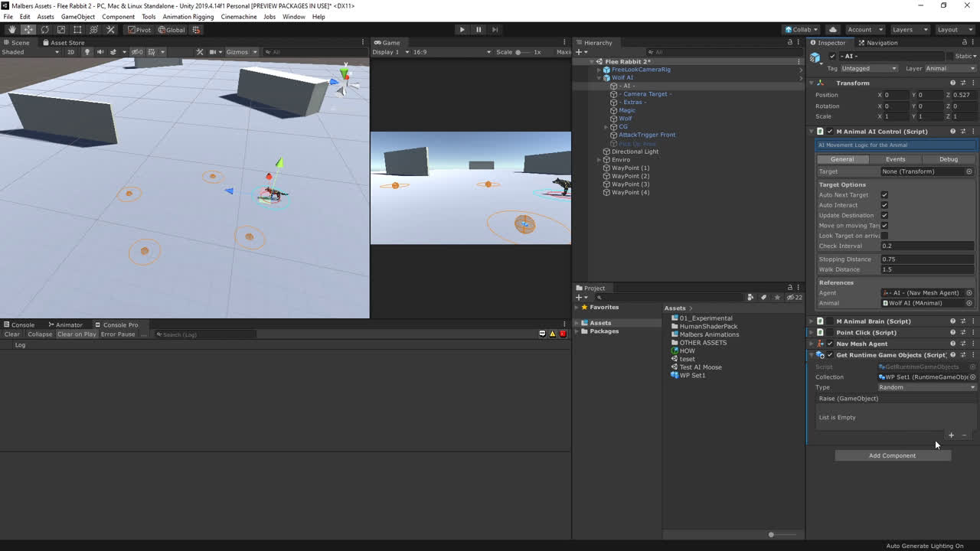Disable the Auto Interact checkbox
The image size is (980, 551).
coord(884,205)
